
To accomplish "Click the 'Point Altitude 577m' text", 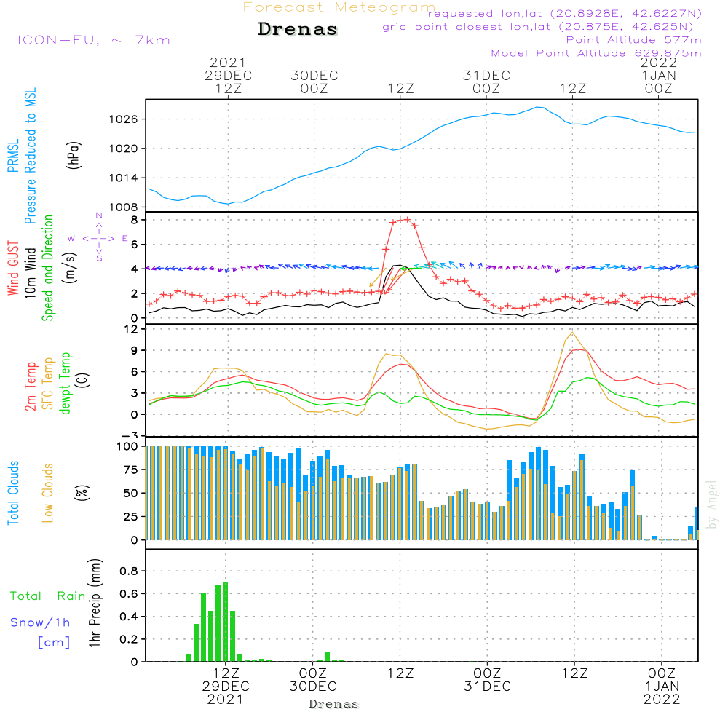I will coord(634,40).
